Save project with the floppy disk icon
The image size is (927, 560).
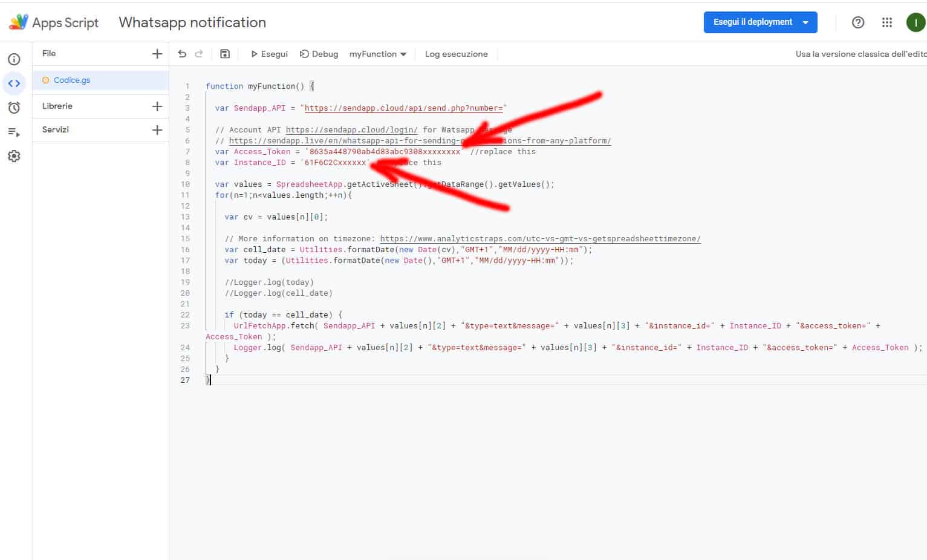(x=225, y=54)
